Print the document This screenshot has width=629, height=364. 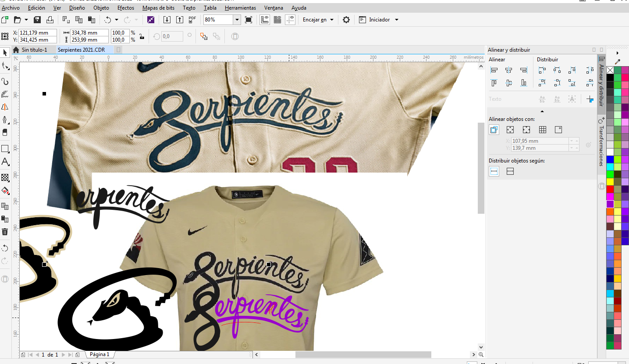pyautogui.click(x=50, y=20)
